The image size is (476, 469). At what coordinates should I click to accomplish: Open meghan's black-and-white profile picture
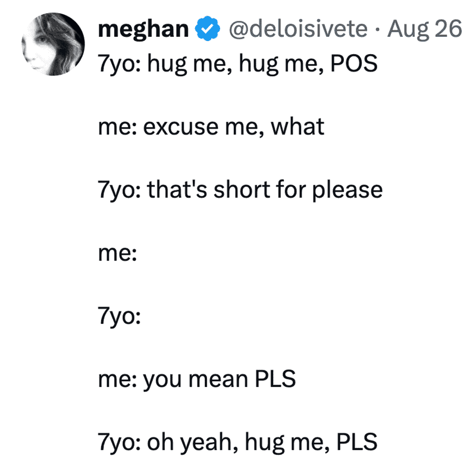[x=53, y=44]
